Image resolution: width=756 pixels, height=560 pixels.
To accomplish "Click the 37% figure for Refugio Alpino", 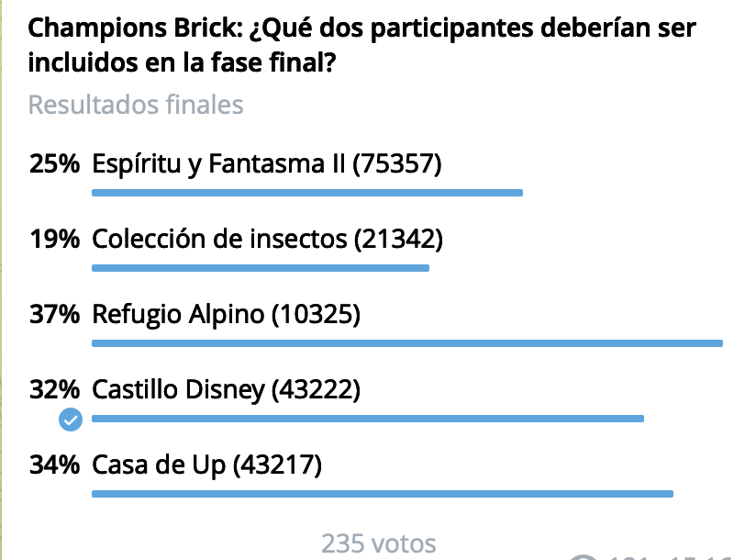I will [54, 315].
